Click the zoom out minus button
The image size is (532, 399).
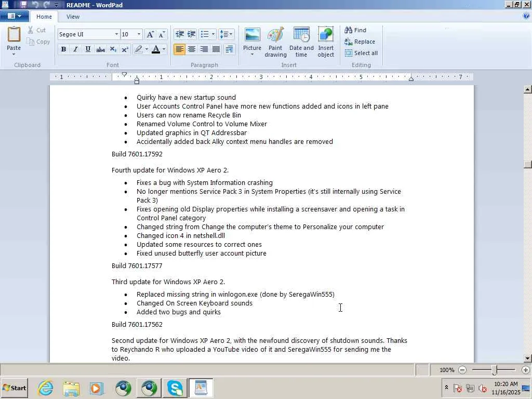pos(462,370)
